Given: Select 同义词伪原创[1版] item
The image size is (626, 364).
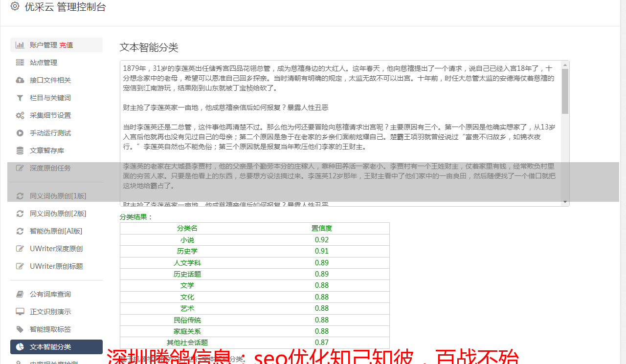Looking at the screenshot, I should pos(56,196).
